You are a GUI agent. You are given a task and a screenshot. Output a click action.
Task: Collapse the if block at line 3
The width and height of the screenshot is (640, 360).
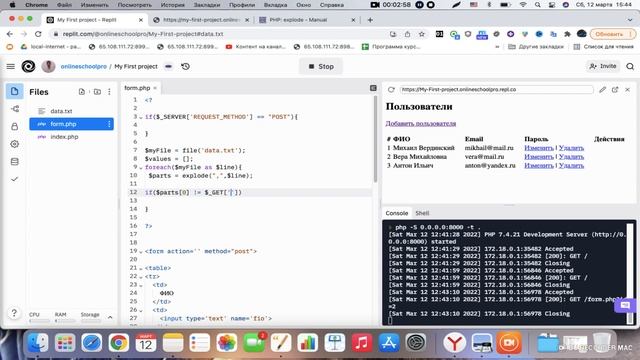coord(141,117)
